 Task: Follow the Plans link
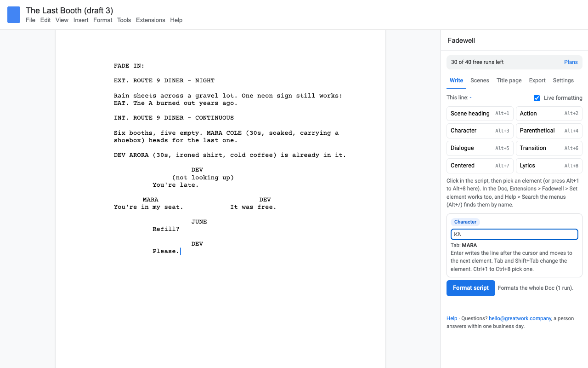coord(571,62)
